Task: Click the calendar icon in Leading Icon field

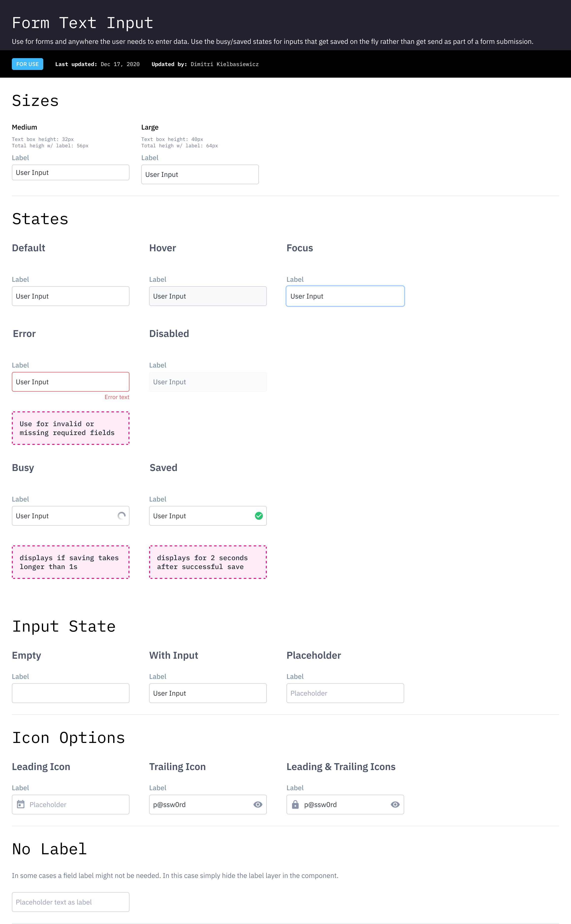Action: 21,804
